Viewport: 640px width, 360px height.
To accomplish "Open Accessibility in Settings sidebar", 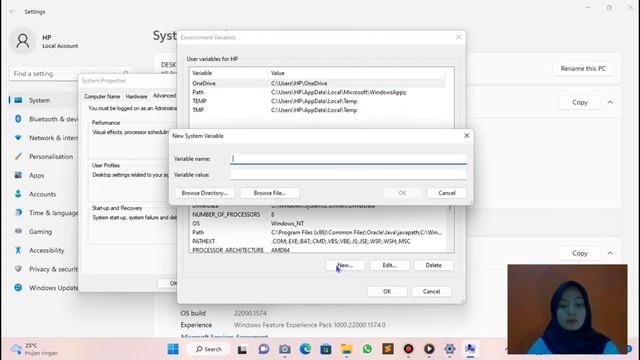I will pos(44,251).
